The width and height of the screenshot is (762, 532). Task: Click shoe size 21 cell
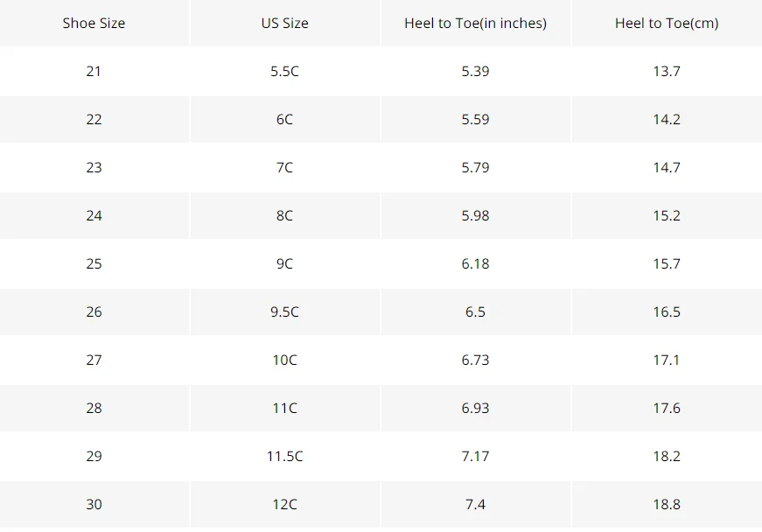[94, 72]
